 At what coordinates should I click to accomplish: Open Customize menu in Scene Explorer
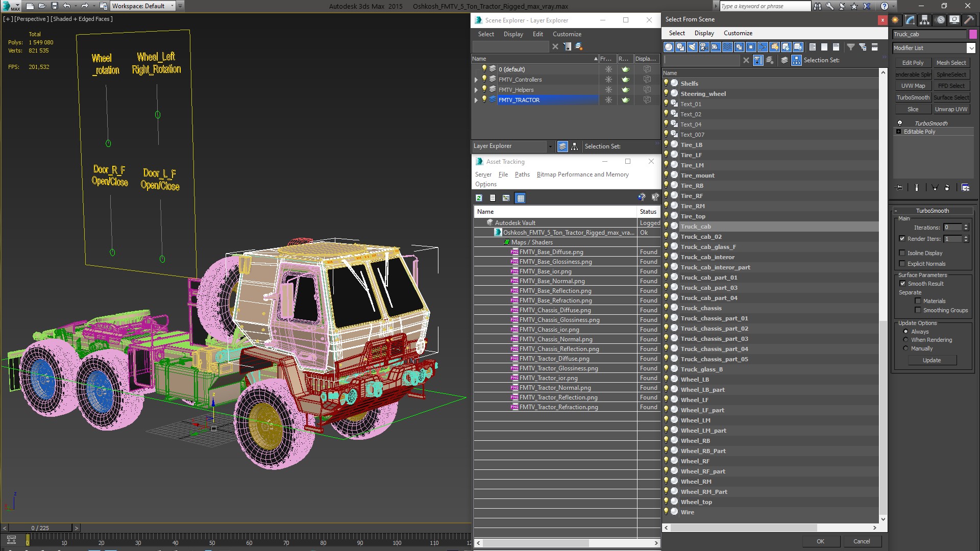[567, 34]
